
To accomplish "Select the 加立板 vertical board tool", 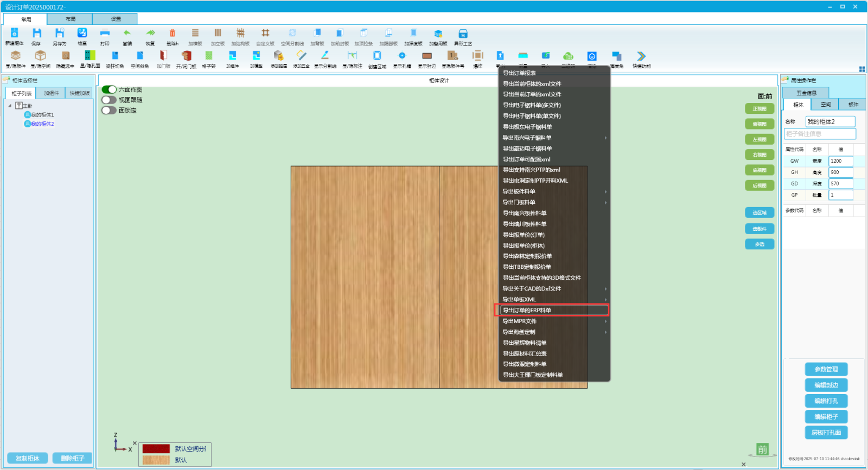I will (x=218, y=34).
